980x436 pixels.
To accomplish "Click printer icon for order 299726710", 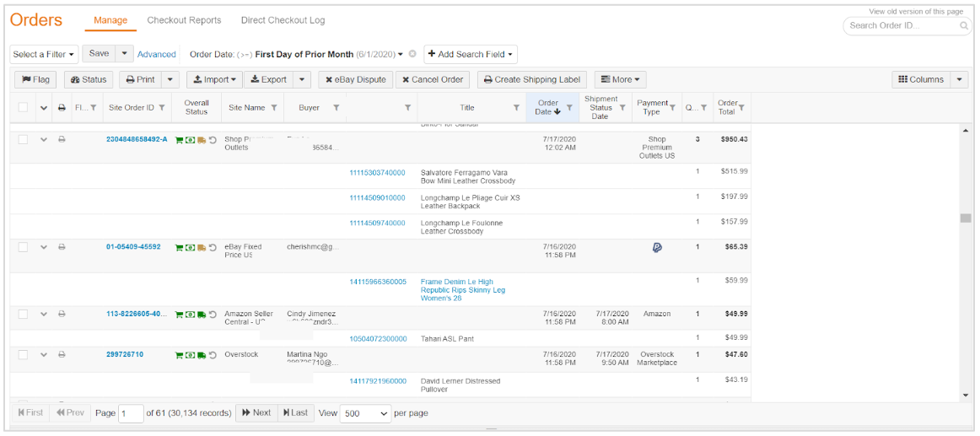I will coord(62,354).
